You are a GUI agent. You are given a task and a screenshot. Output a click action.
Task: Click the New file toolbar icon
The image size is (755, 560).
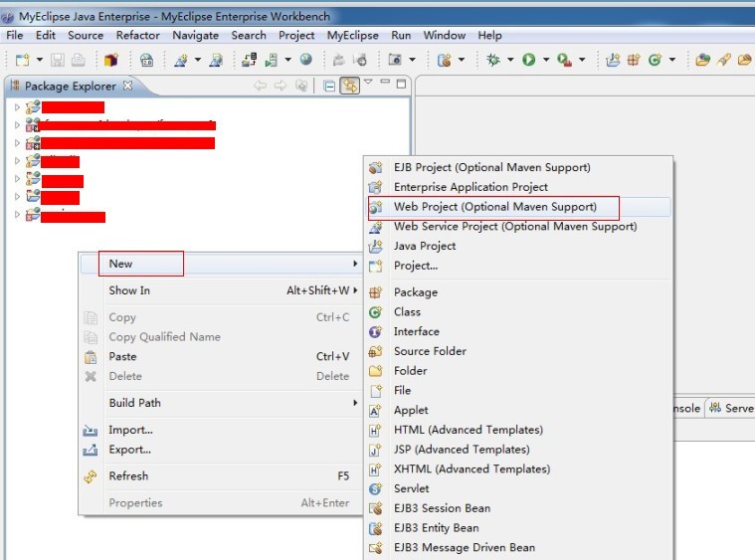click(22, 60)
